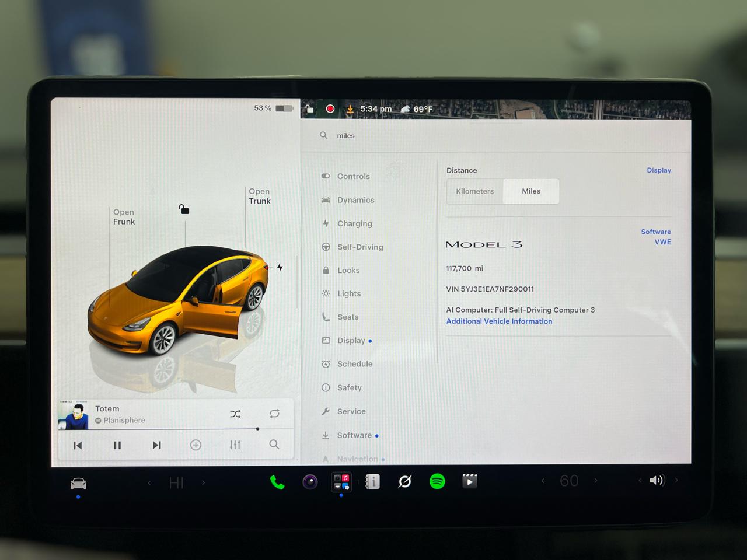Open the media equalizer settings
Image resolution: width=747 pixels, height=560 pixels.
point(235,444)
